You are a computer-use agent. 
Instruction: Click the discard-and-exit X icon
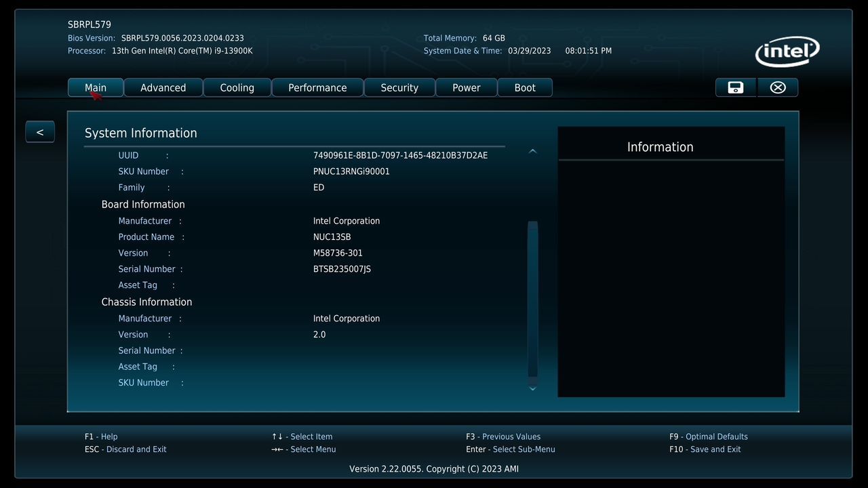pos(777,87)
